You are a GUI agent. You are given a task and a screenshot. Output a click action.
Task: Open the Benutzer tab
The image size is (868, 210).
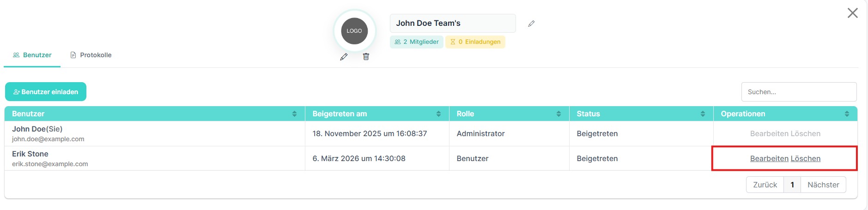click(x=32, y=55)
